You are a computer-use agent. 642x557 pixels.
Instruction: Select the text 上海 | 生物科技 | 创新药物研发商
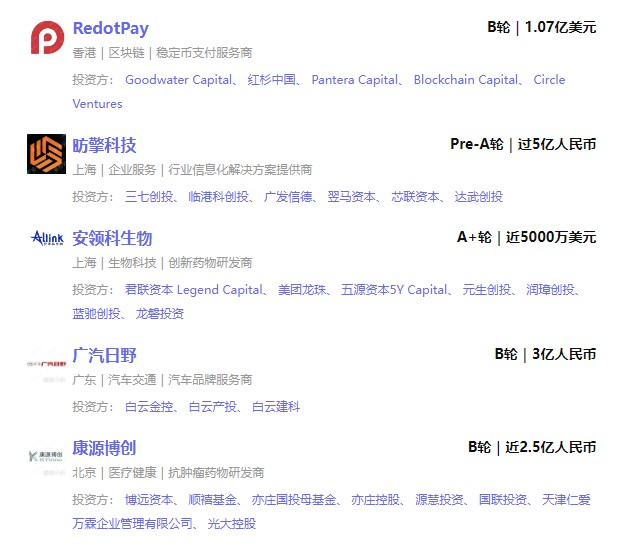(162, 263)
